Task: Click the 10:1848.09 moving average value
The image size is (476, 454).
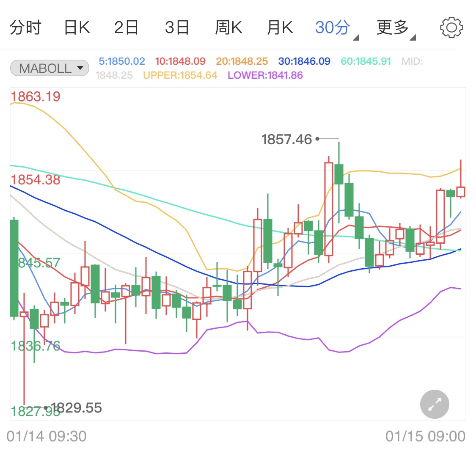Action: 180,61
